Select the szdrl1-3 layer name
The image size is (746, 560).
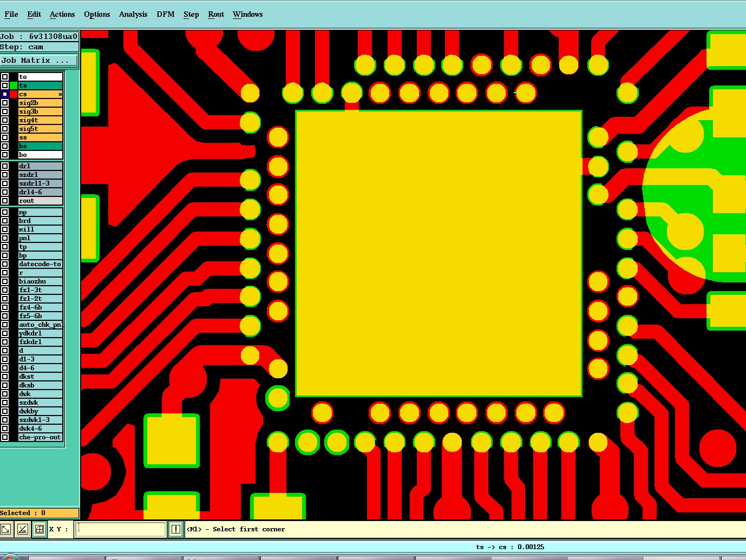pyautogui.click(x=41, y=183)
